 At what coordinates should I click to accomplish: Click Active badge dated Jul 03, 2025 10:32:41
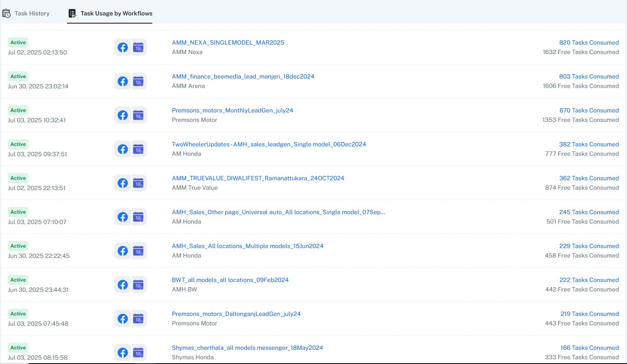click(x=18, y=110)
